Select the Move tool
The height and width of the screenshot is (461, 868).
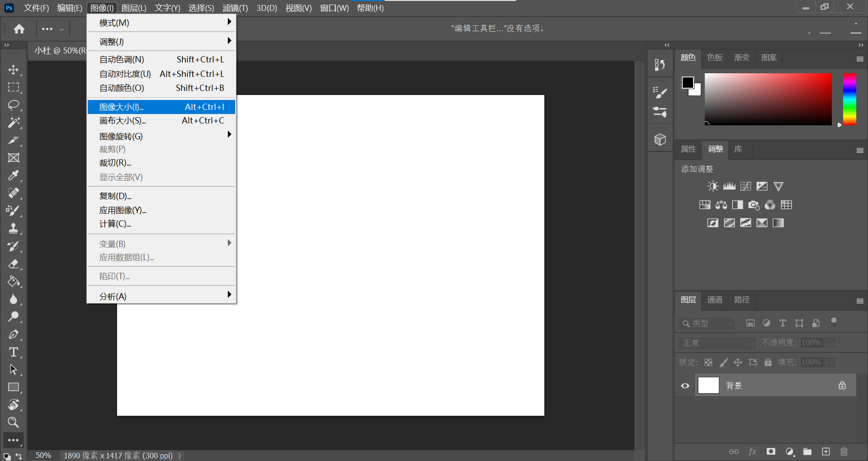14,70
